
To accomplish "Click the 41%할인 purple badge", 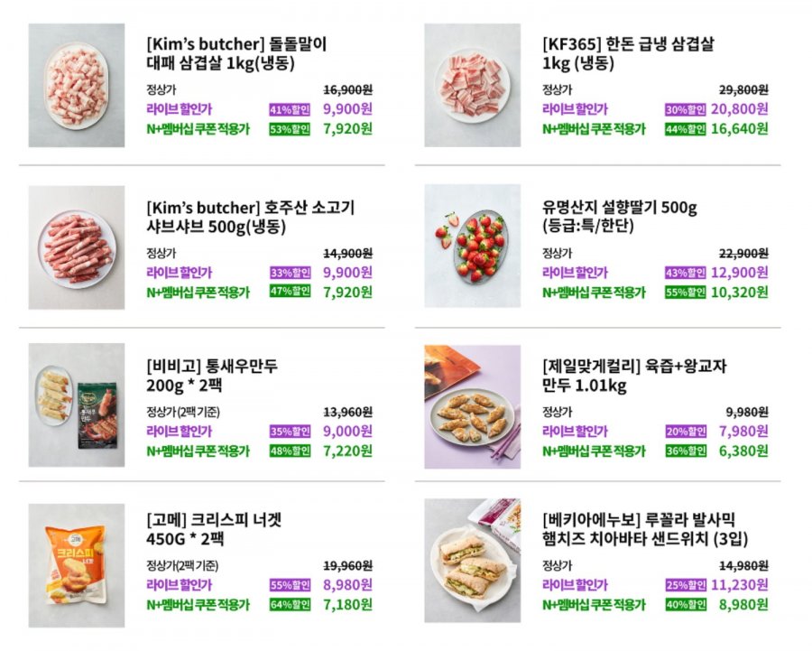I will (x=290, y=109).
